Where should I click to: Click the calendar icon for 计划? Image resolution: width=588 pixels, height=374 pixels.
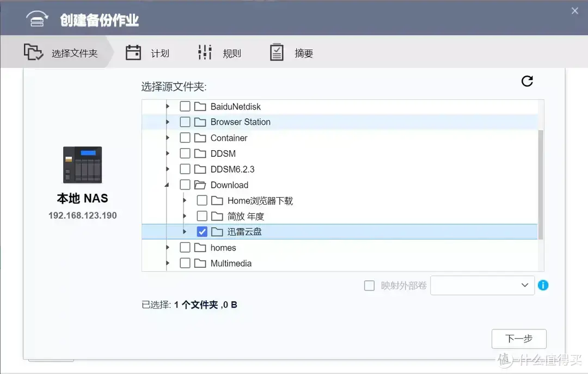pyautogui.click(x=133, y=51)
